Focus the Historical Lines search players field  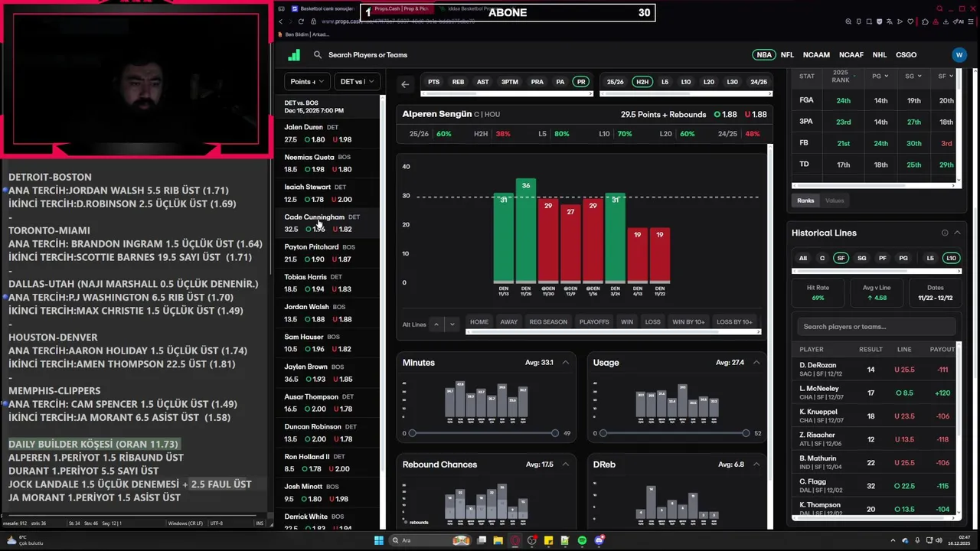click(x=877, y=327)
